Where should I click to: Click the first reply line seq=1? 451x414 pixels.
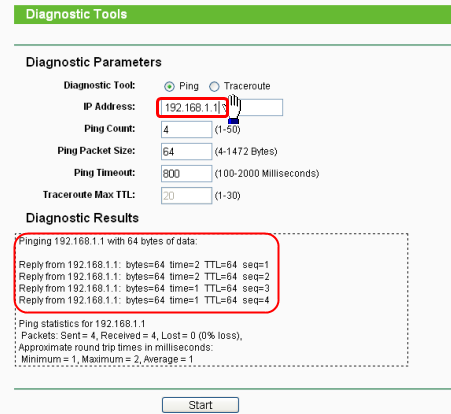pos(144,265)
